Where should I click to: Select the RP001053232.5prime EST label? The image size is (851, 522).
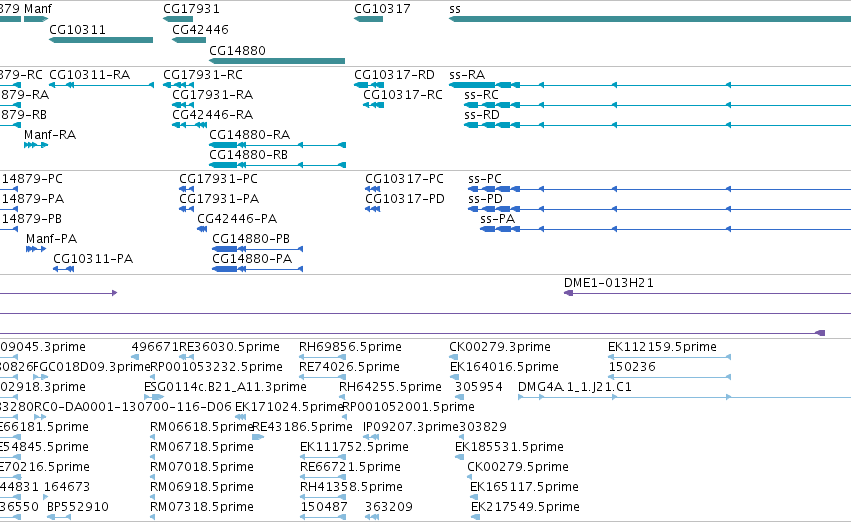[x=217, y=367]
